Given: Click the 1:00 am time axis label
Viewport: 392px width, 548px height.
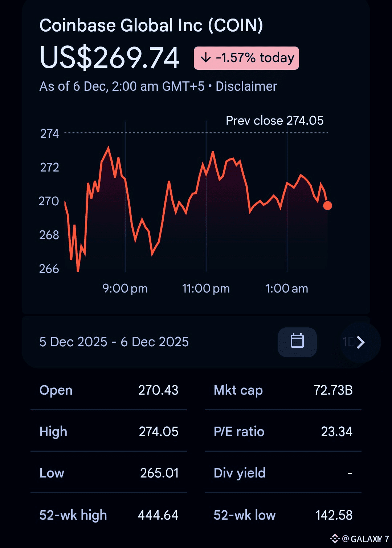Looking at the screenshot, I should (287, 289).
